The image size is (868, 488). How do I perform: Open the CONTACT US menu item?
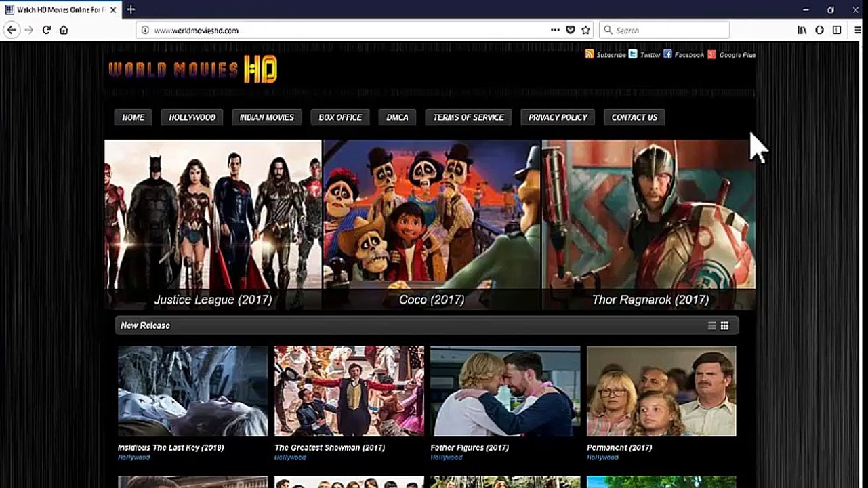pyautogui.click(x=635, y=117)
